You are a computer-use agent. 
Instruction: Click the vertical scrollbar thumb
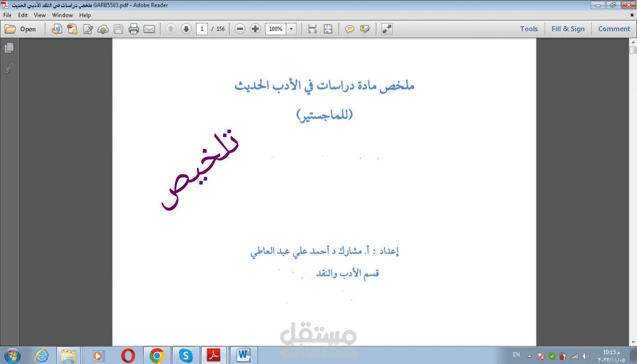pyautogui.click(x=633, y=50)
